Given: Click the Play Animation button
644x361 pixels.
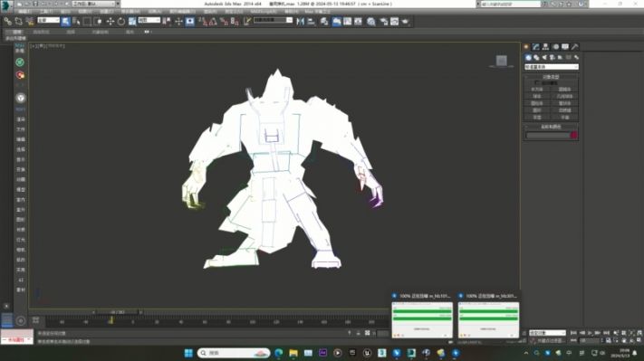Looking at the screenshot, I should tap(590, 333).
